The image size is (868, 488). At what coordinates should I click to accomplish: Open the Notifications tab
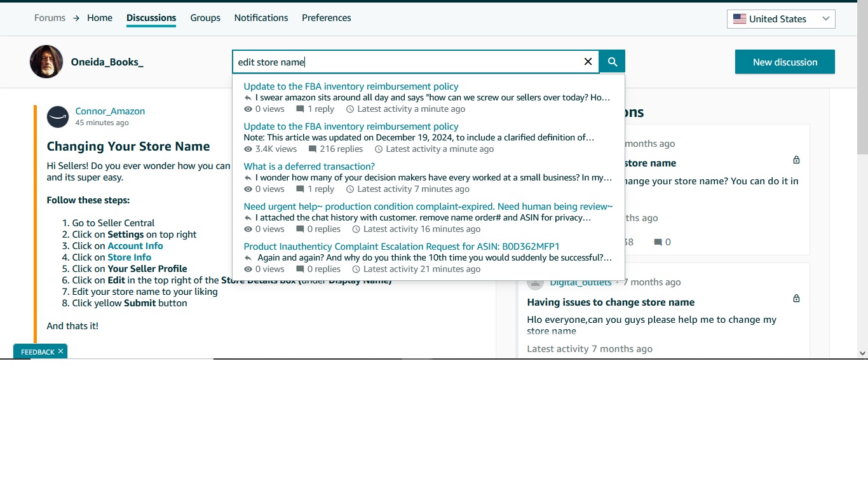coord(261,18)
